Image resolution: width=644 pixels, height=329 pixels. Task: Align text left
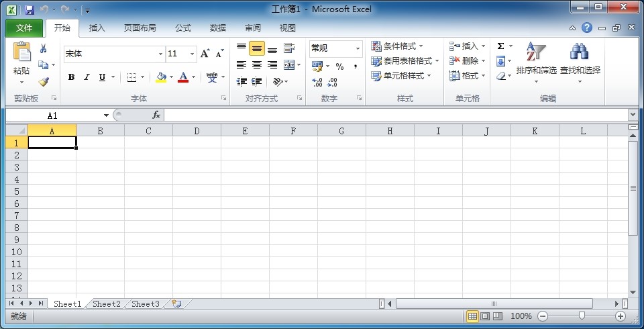pyautogui.click(x=241, y=64)
